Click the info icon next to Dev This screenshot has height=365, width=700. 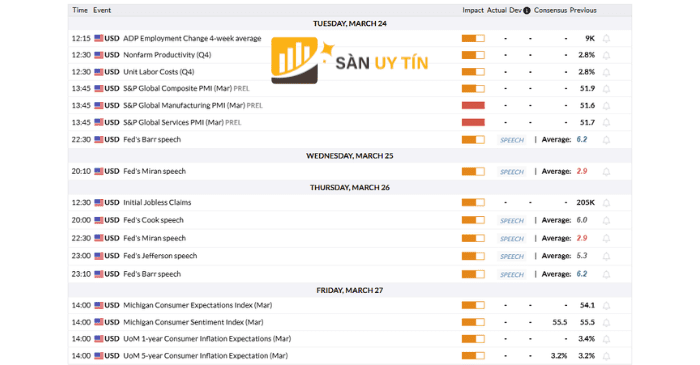(527, 10)
